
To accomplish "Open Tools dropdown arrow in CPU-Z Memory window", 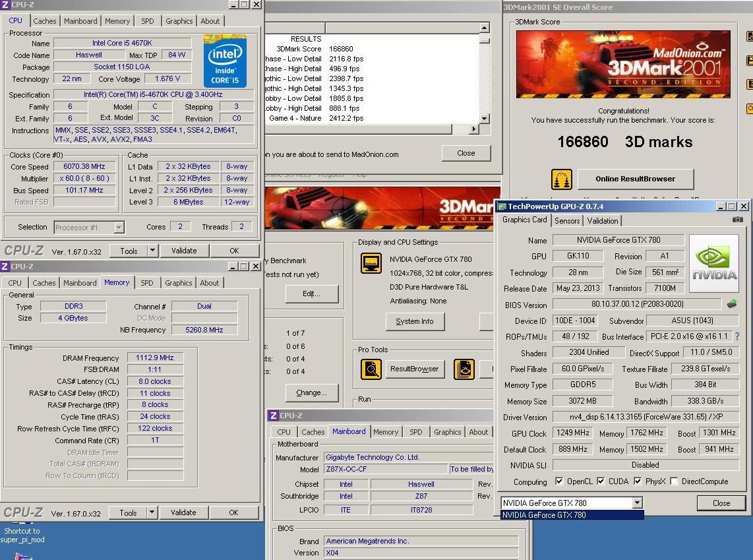I will click(x=152, y=513).
